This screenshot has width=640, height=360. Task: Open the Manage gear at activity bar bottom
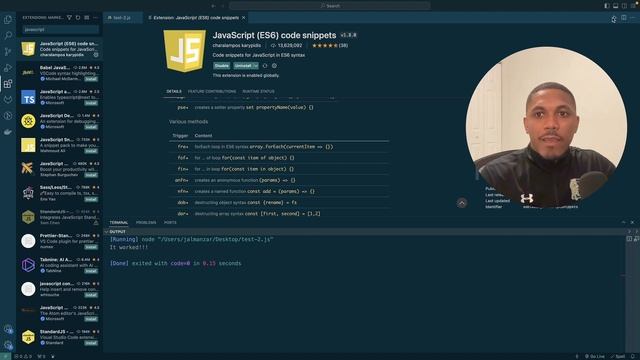click(8, 345)
